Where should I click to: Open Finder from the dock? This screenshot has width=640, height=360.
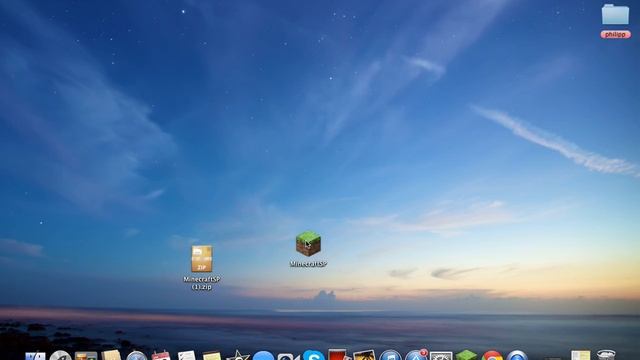(x=36, y=356)
